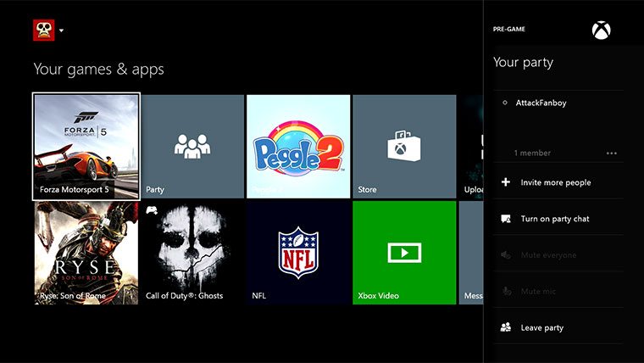
Task: Expand the dropdown arrow beside profile avatar
Action: (62, 31)
